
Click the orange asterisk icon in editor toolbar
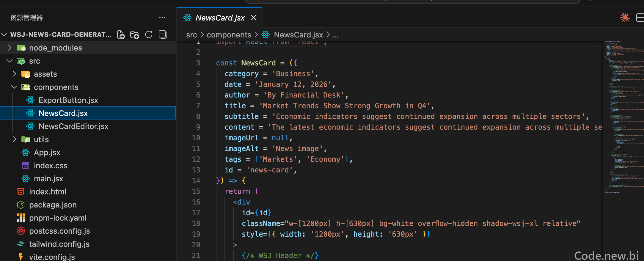coord(625,18)
